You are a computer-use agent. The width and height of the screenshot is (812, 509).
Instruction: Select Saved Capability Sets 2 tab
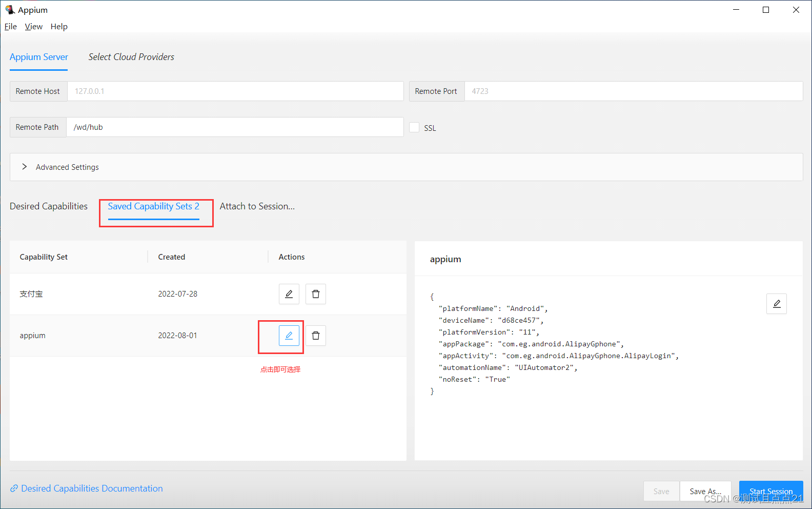click(x=154, y=206)
